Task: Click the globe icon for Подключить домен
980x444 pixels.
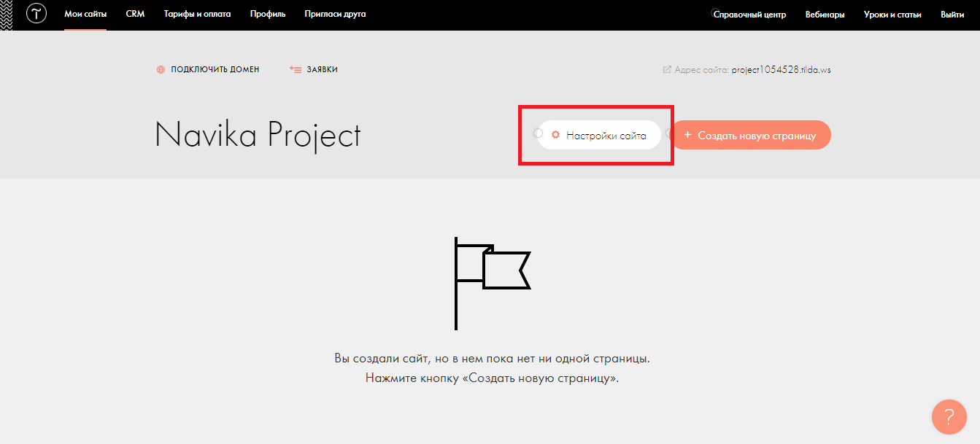Action: pos(161,70)
